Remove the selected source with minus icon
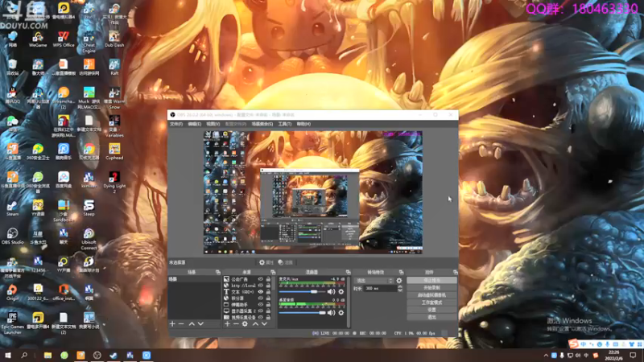 pyautogui.click(x=236, y=324)
